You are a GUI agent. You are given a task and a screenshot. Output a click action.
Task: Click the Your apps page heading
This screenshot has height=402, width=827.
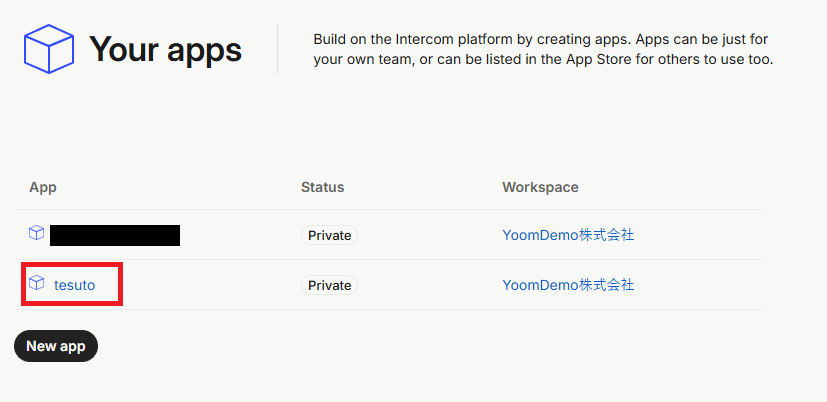(165, 49)
